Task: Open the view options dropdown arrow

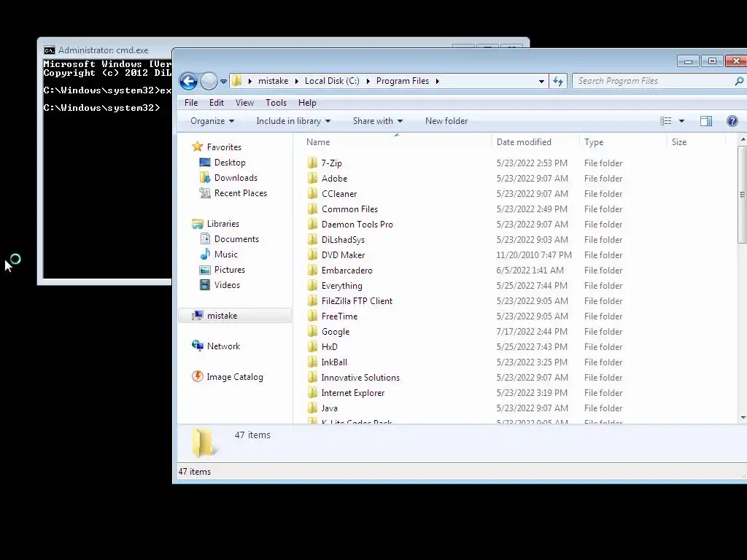Action: click(x=682, y=121)
